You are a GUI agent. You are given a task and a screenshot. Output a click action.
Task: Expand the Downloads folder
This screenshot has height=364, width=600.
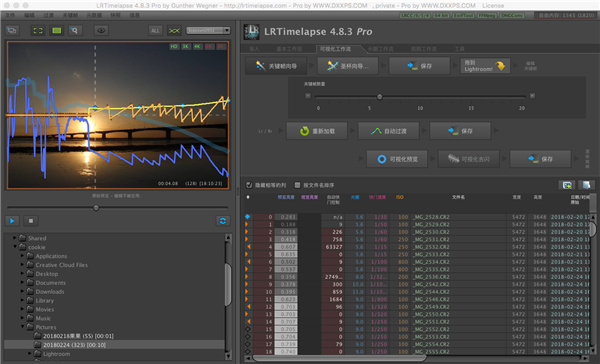pyautogui.click(x=23, y=291)
